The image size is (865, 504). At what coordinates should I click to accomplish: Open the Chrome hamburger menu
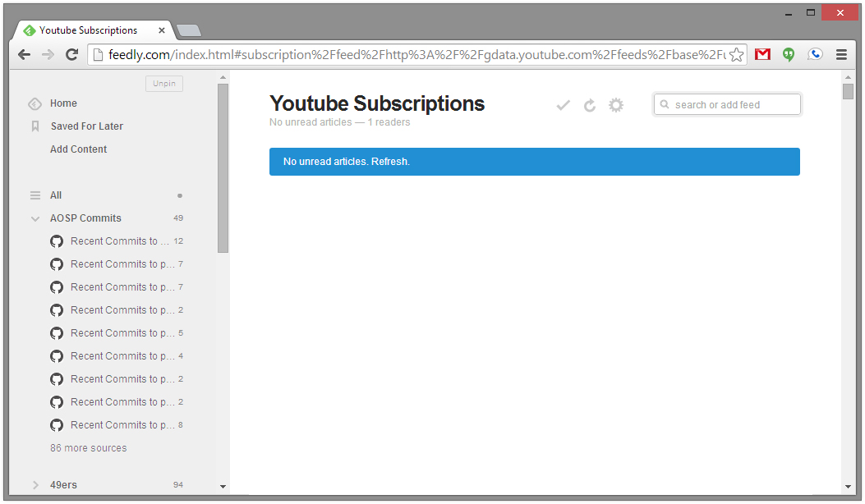pyautogui.click(x=841, y=55)
